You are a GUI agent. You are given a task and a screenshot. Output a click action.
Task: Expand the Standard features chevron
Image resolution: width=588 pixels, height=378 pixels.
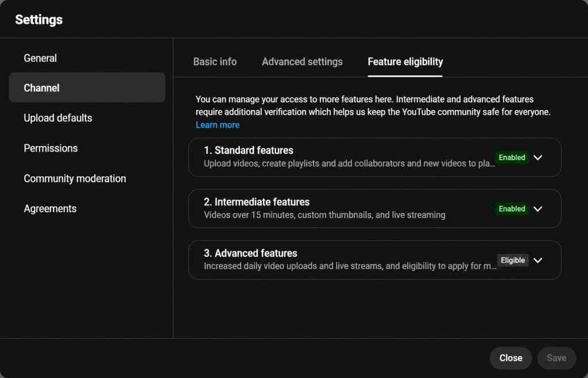(537, 158)
